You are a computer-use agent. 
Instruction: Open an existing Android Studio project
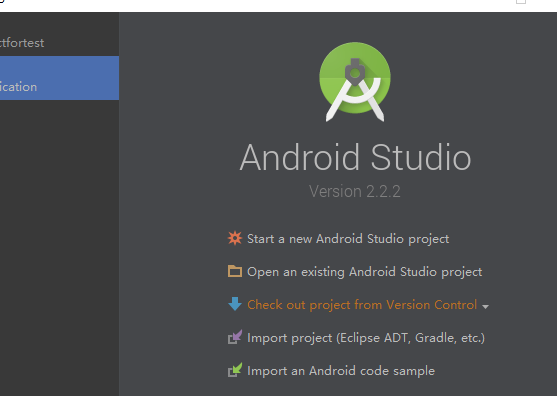pyautogui.click(x=364, y=272)
